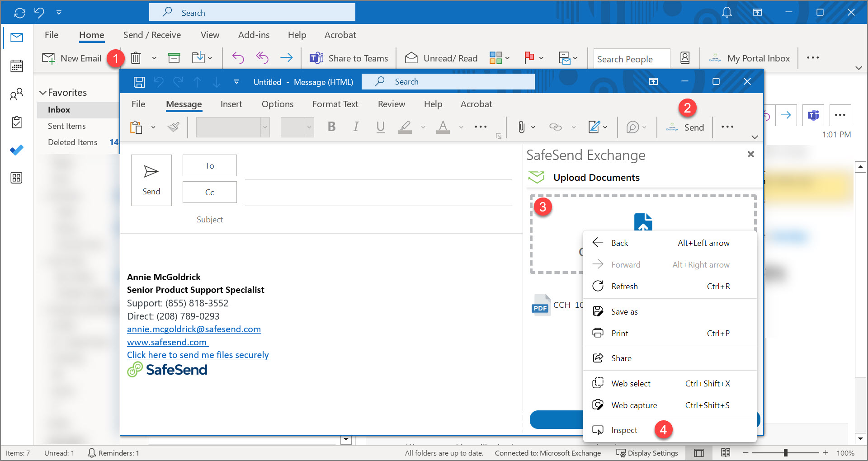This screenshot has height=461, width=868.
Task: Click the Search People input field
Action: pyautogui.click(x=632, y=58)
